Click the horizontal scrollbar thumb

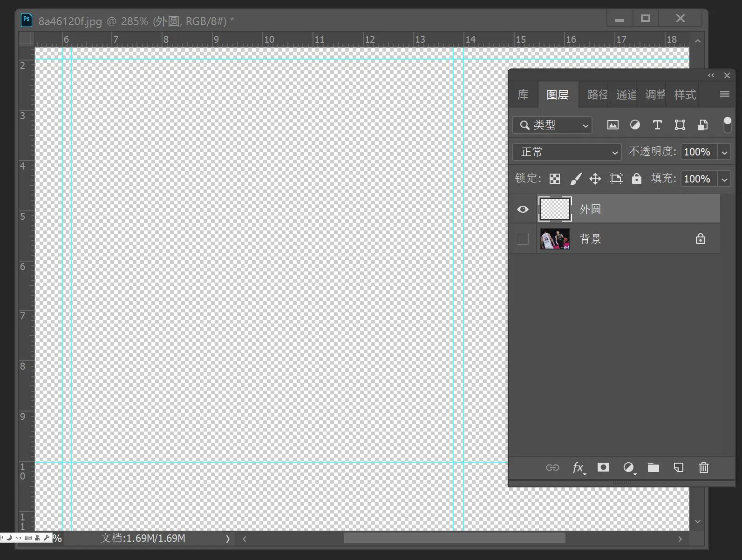455,538
